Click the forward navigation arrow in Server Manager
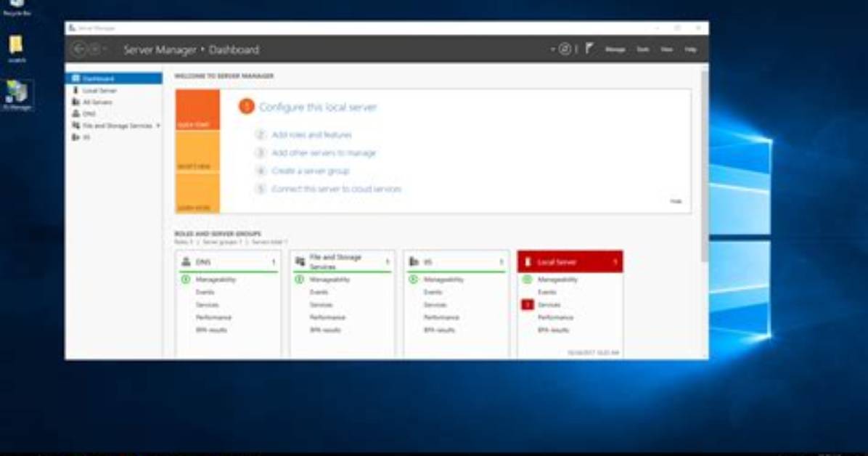 94,49
